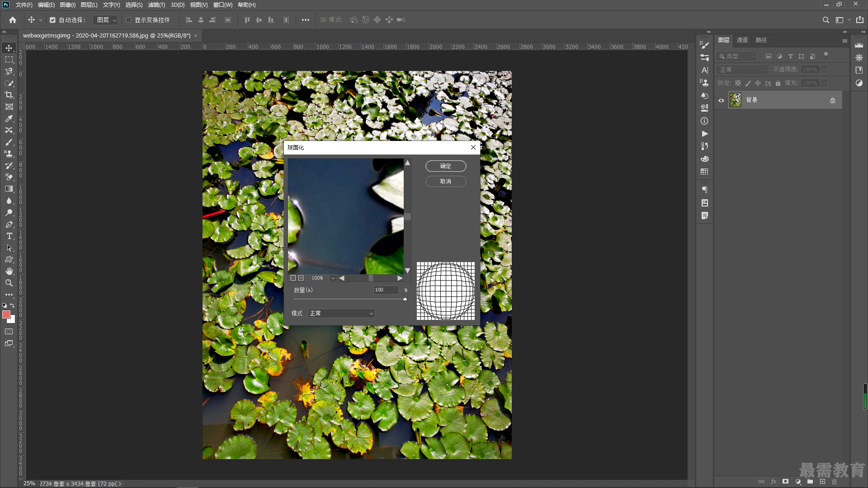Click align left edges icon
Image resolution: width=868 pixels, height=488 pixels.
coord(189,20)
